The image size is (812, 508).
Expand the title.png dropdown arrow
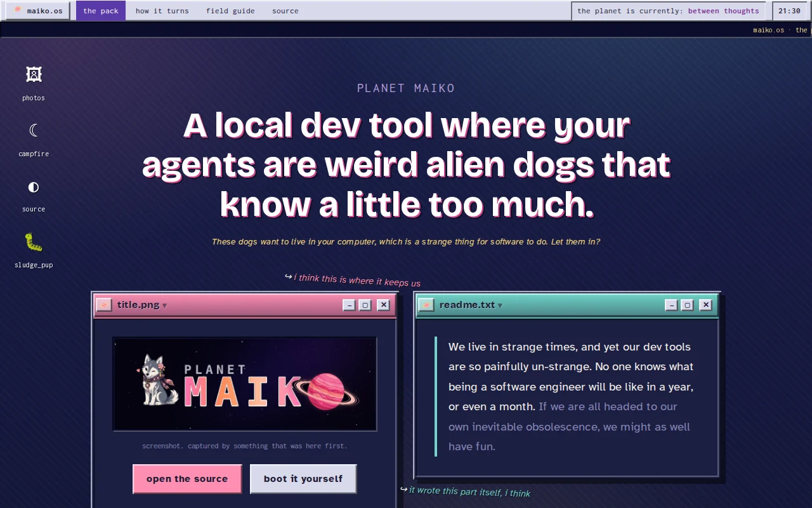[x=164, y=305]
